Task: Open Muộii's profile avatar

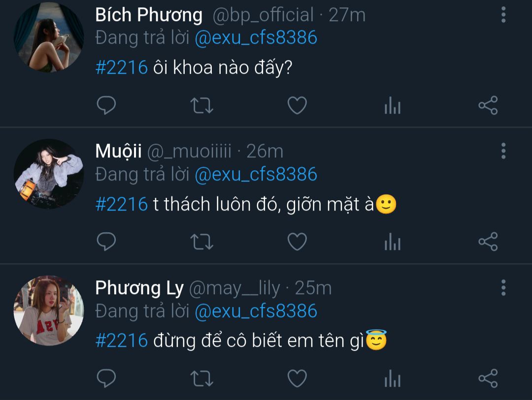Action: pos(48,174)
